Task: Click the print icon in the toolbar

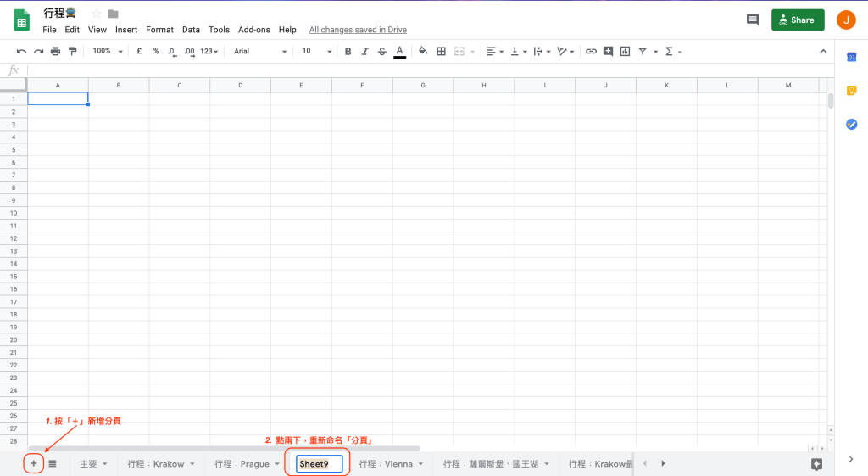Action: pyautogui.click(x=55, y=52)
